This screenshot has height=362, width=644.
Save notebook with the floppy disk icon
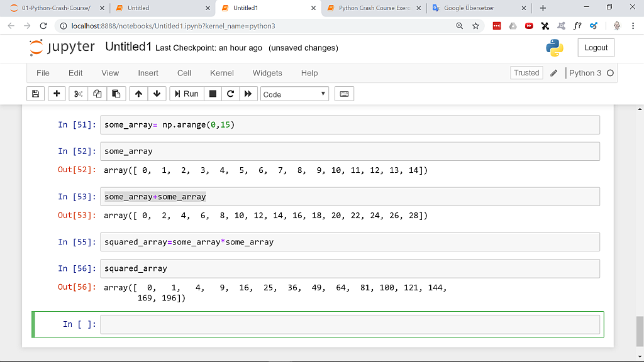[x=35, y=94]
